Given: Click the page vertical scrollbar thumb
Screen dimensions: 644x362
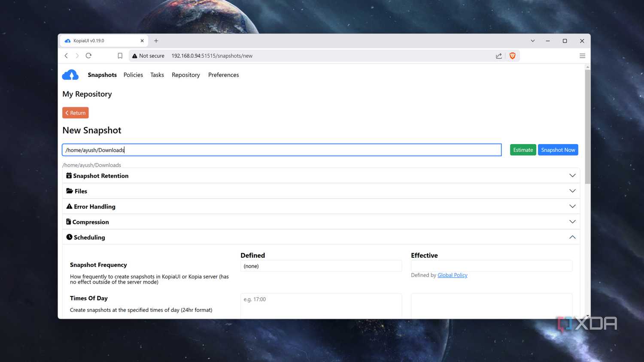Looking at the screenshot, I should pyautogui.click(x=588, y=127).
